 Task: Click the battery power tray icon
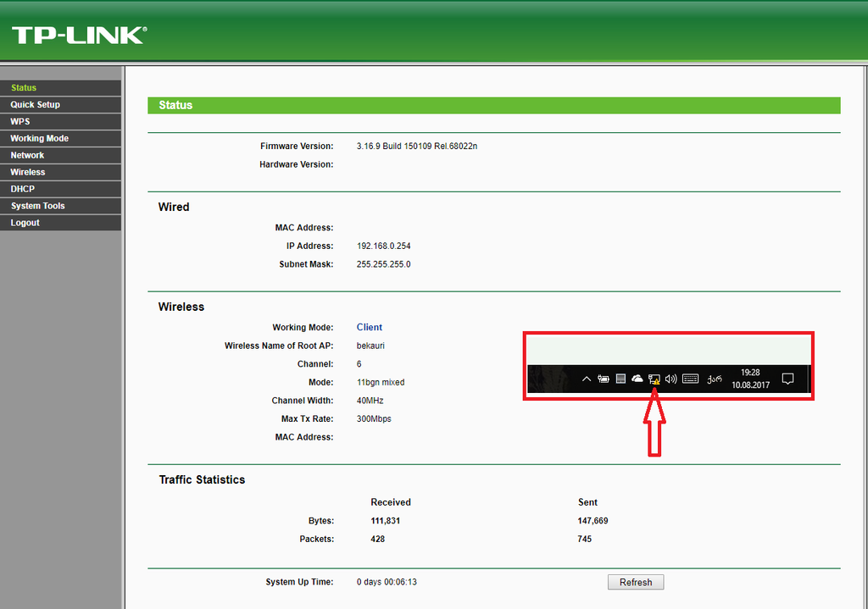(x=604, y=379)
